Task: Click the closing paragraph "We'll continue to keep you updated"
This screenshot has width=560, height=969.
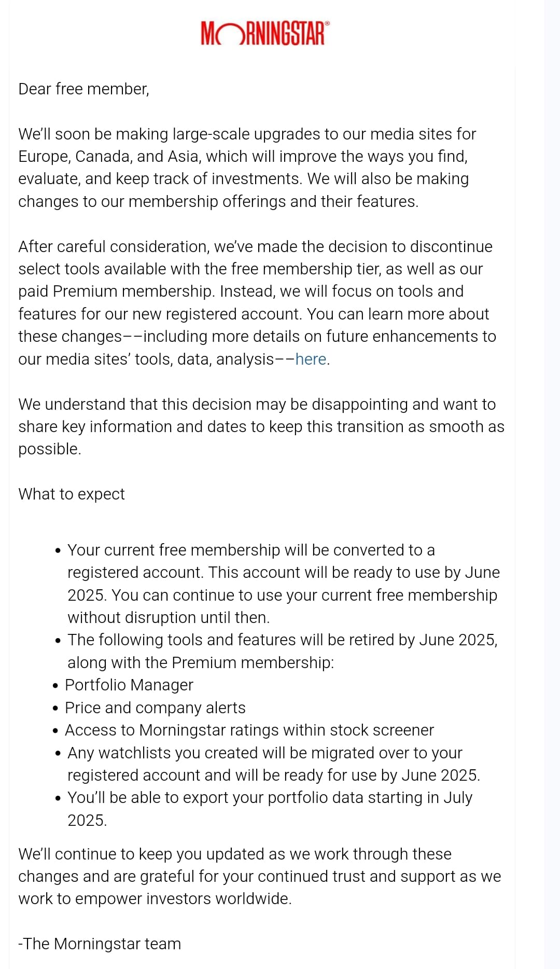Action: (259, 876)
